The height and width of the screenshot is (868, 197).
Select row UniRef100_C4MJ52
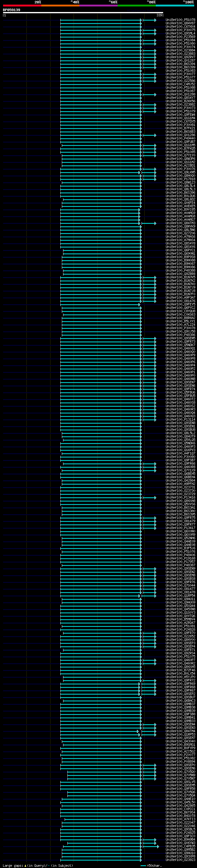180,84
